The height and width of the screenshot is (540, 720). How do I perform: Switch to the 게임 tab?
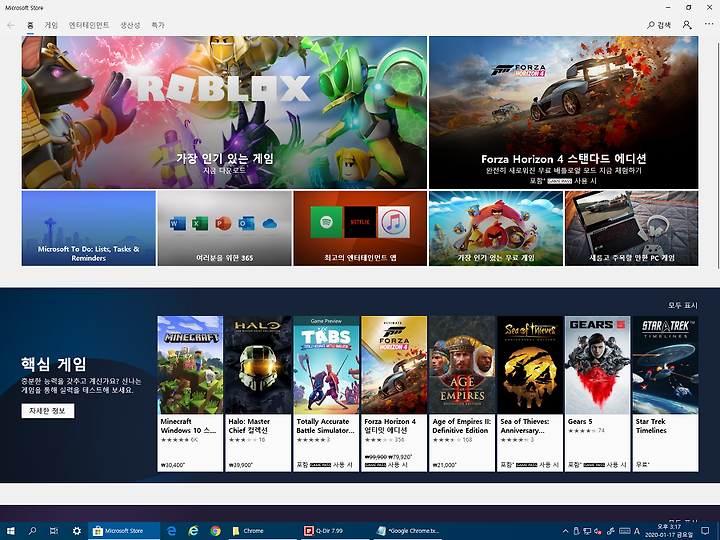(x=51, y=25)
